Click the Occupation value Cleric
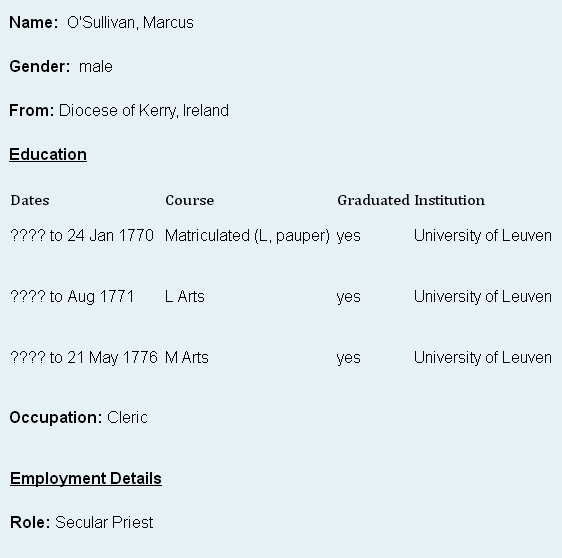 click(x=127, y=418)
